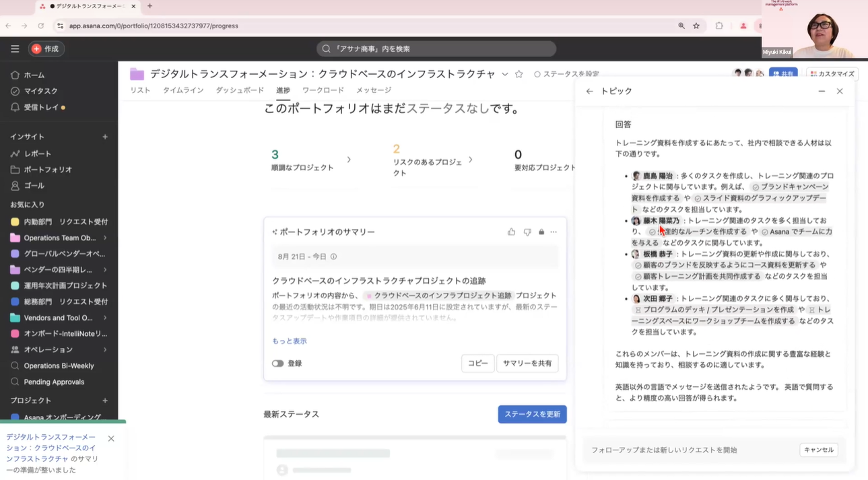Select ホーム in the sidebar

pyautogui.click(x=36, y=75)
